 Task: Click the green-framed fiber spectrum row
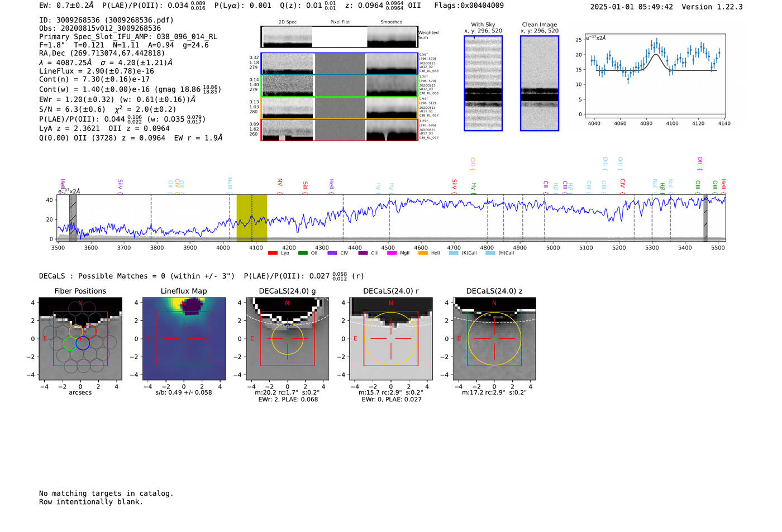click(x=340, y=86)
